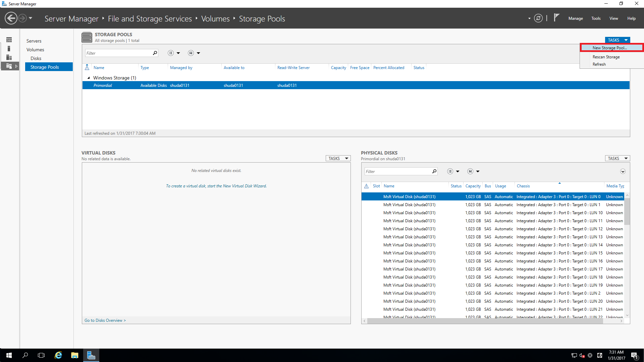
Task: Click the Dashboard sidebar icon
Action: pos(9,40)
